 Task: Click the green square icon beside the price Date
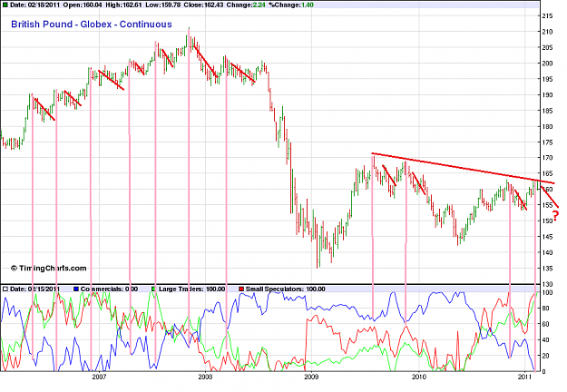point(5,5)
